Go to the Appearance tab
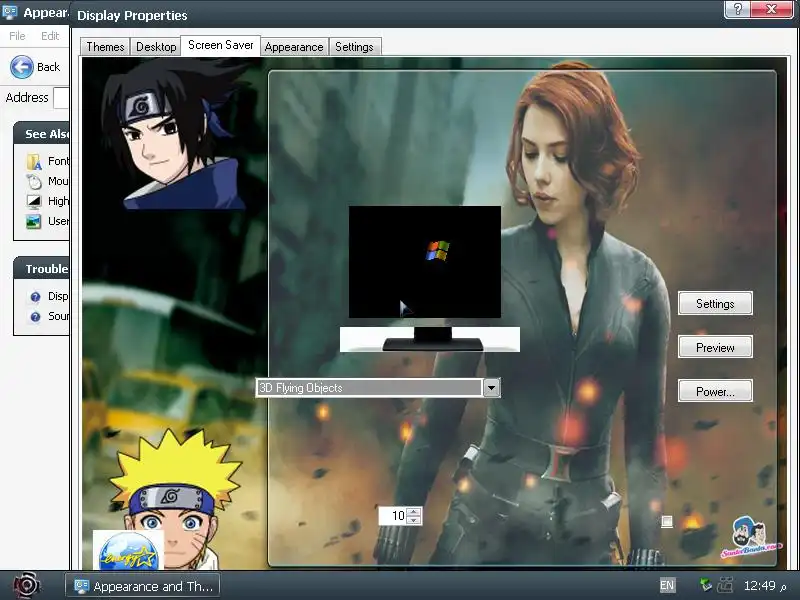This screenshot has width=800, height=600. click(294, 47)
